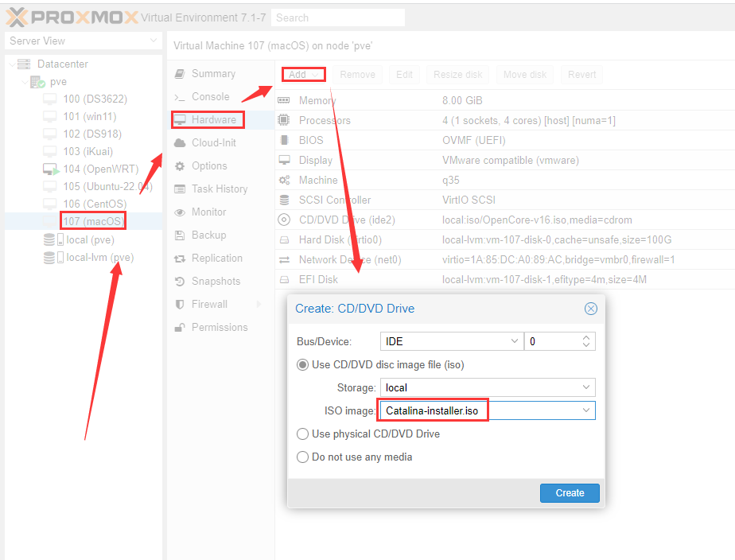Select Use CD/DVD disc image file option
The image size is (735, 560).
click(x=303, y=365)
